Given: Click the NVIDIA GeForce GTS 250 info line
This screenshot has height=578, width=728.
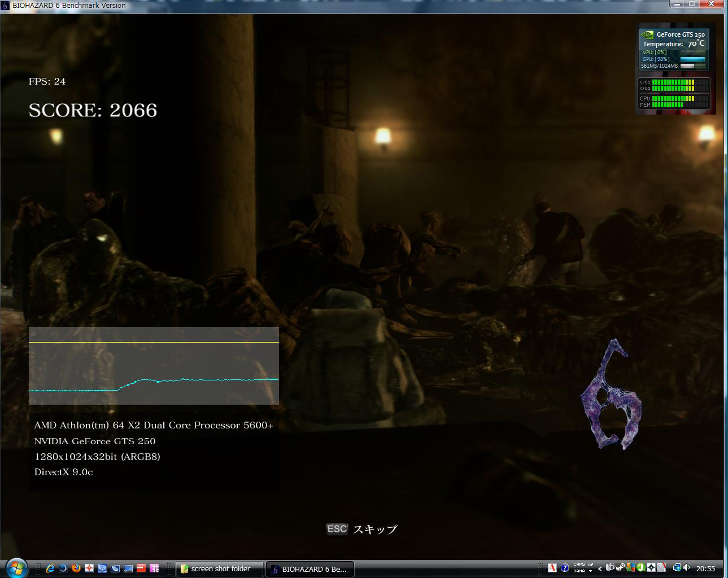Looking at the screenshot, I should [95, 441].
